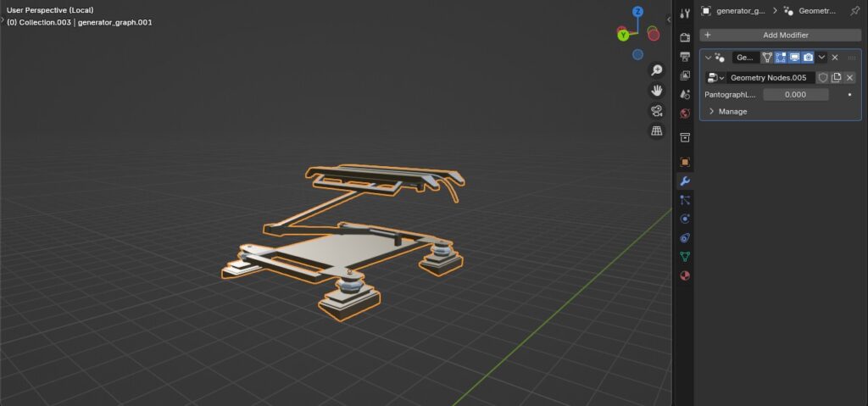Collapse the Geometry Nodes modifier panel
This screenshot has height=406, width=868.
709,58
